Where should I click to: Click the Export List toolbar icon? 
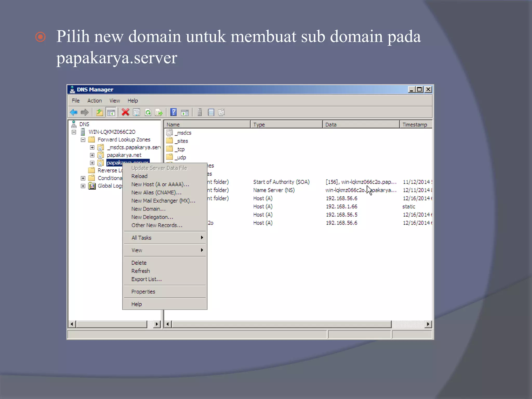(x=159, y=112)
